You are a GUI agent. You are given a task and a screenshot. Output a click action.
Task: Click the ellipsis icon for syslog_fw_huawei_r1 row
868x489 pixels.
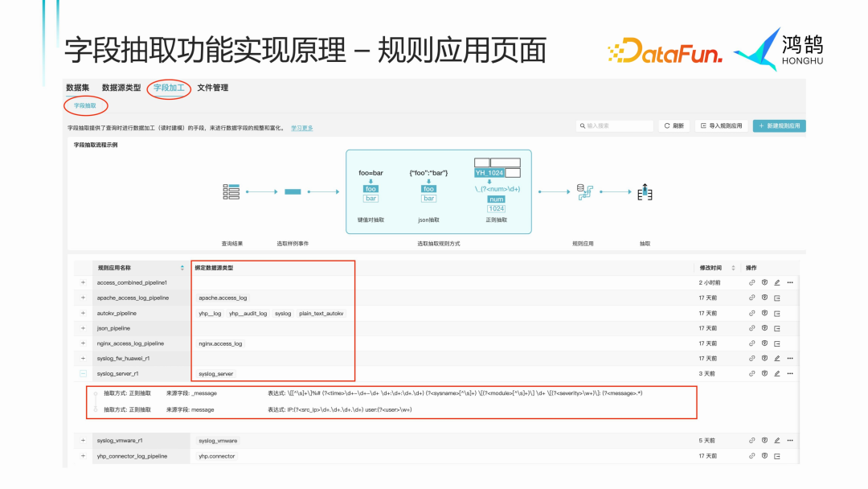coord(789,358)
